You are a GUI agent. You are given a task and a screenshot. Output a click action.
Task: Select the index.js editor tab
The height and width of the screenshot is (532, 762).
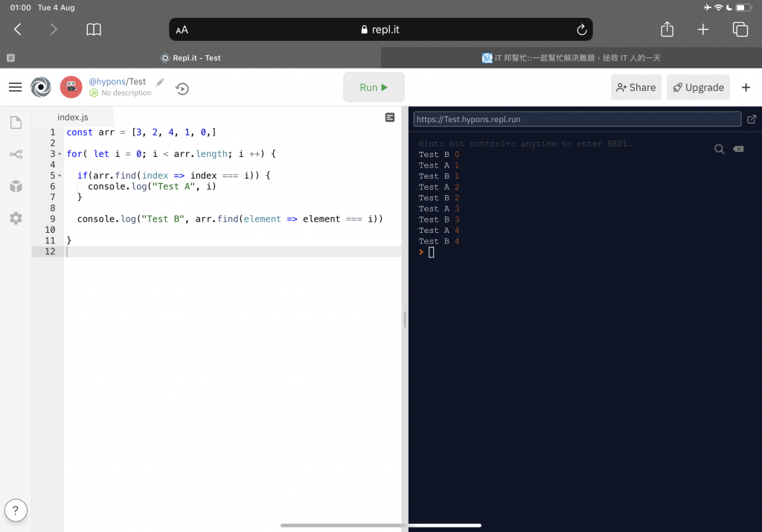[x=73, y=117]
